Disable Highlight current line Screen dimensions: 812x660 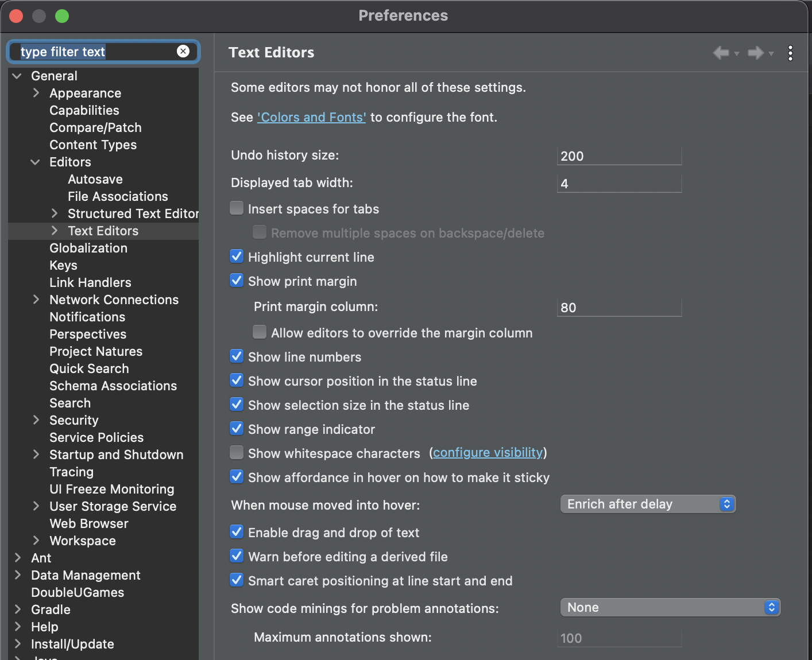(237, 256)
